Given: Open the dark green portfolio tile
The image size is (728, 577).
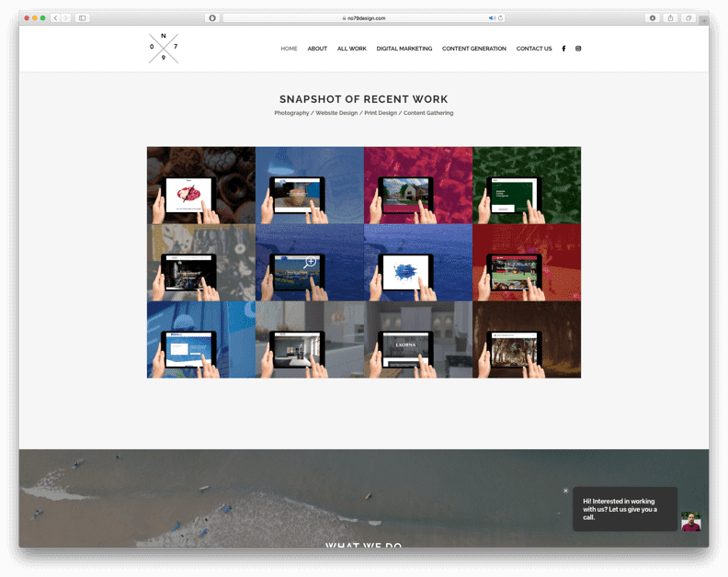Looking at the screenshot, I should [527, 186].
